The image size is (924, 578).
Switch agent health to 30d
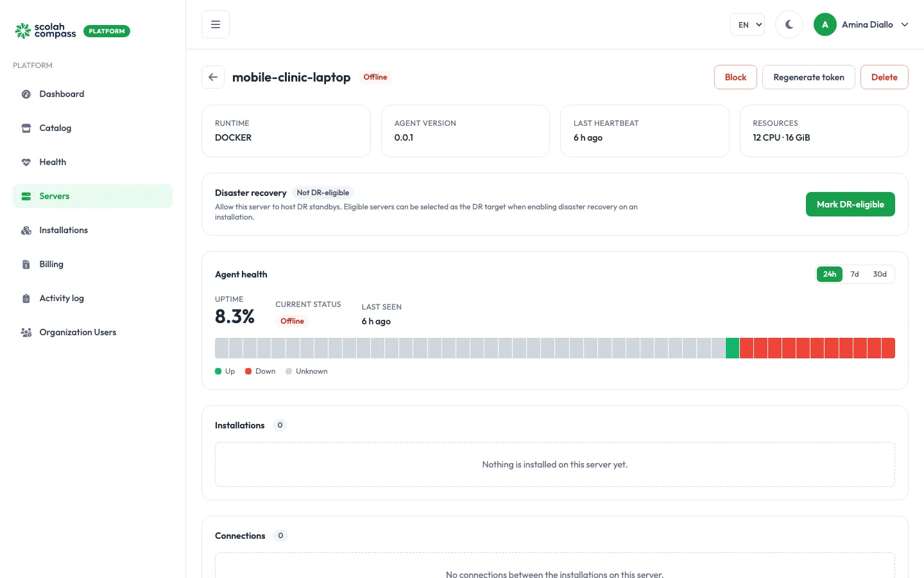(x=880, y=274)
